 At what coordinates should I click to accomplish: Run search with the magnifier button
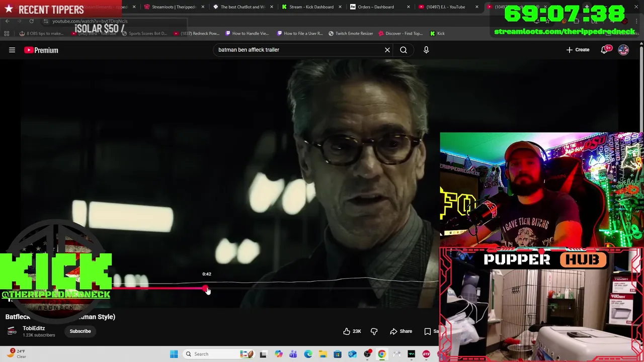(404, 50)
